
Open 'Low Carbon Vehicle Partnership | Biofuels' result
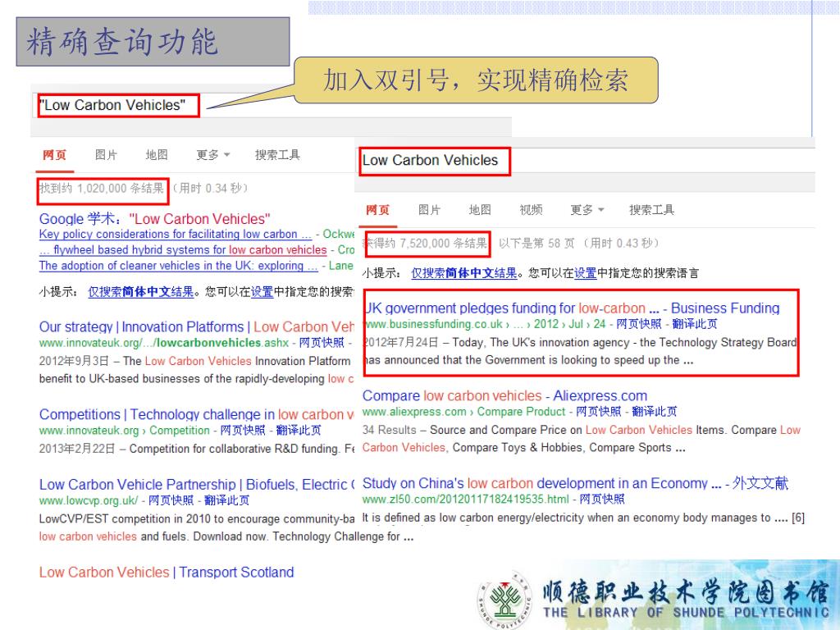point(197,484)
